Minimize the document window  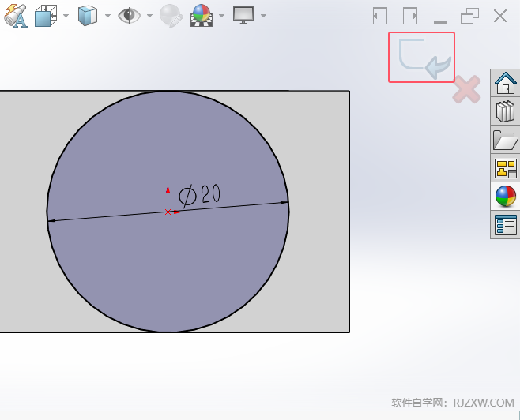tap(440, 22)
